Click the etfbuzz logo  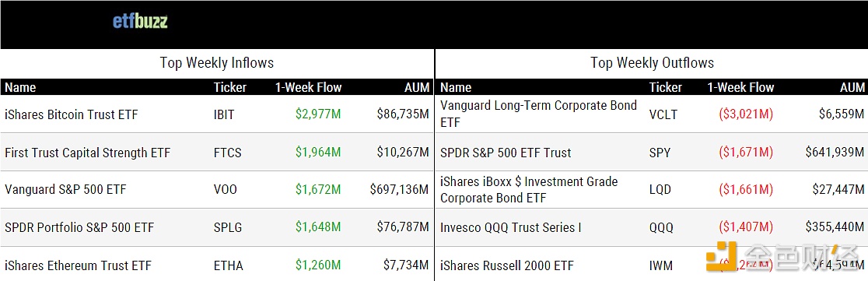pos(140,22)
